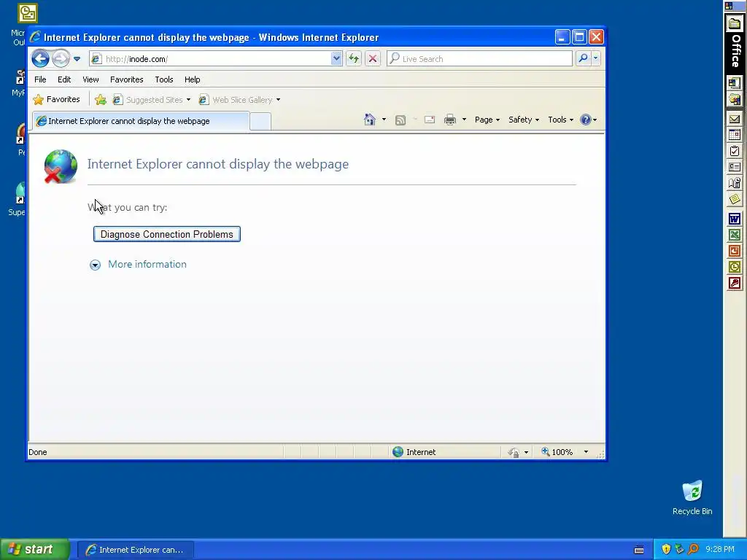Image resolution: width=747 pixels, height=560 pixels.
Task: Click New Appointment calendar shortcut icon
Action: [734, 135]
